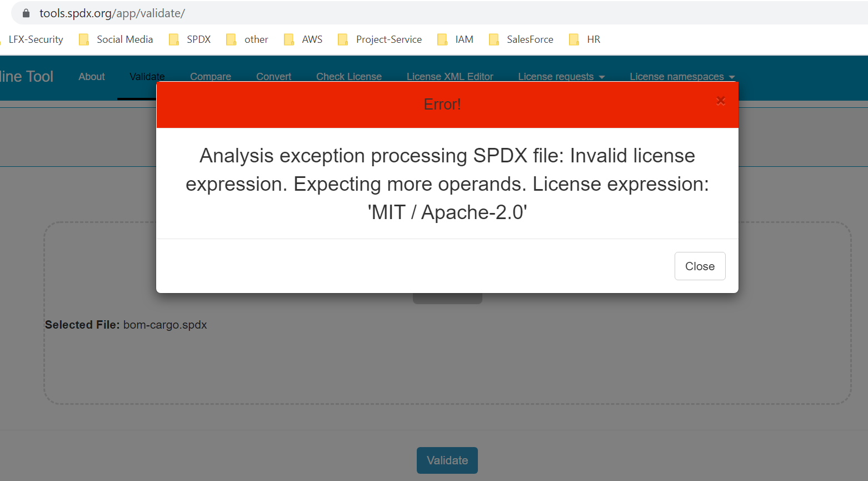Expand the License namespaces dropdown
This screenshot has height=481, width=868.
pyautogui.click(x=682, y=76)
